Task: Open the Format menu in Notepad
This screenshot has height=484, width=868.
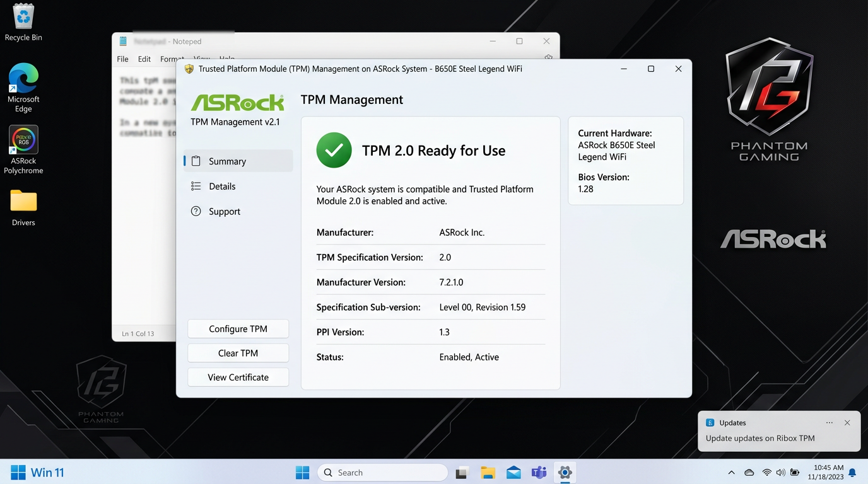Action: point(172,59)
